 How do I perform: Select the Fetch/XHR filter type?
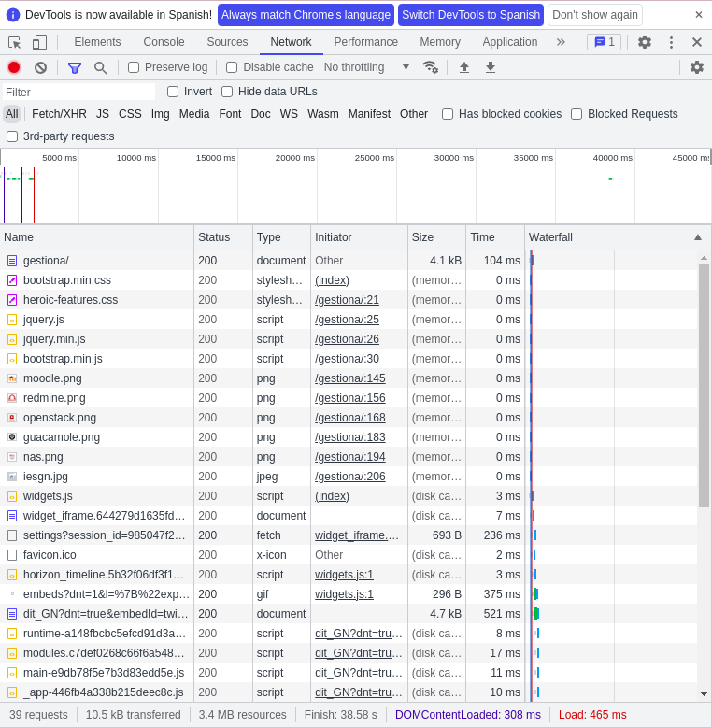pos(59,114)
